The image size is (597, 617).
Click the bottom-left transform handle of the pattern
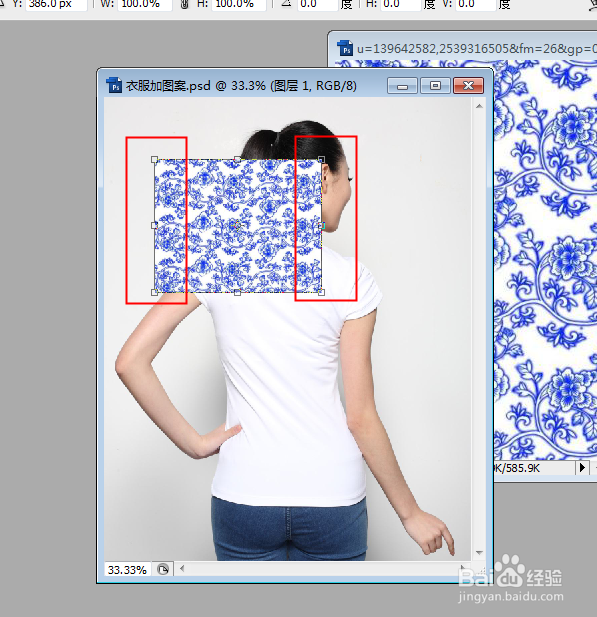click(154, 292)
